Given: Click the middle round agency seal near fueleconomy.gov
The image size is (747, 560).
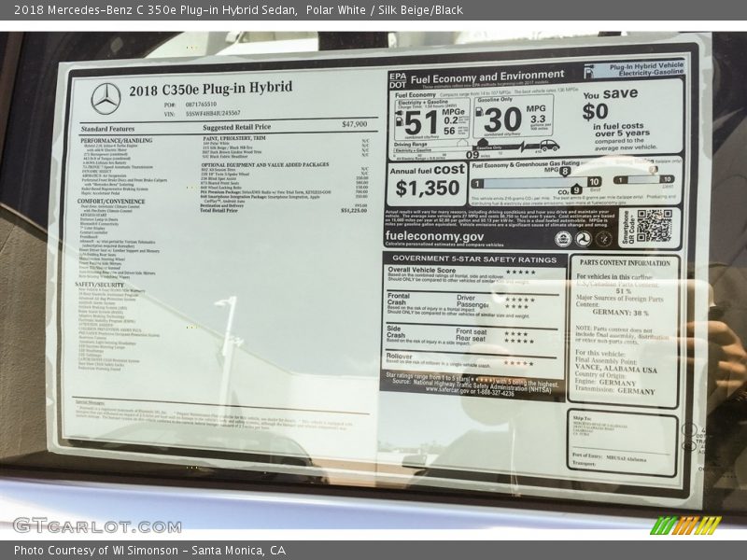Looking at the screenshot, I should point(583,239).
